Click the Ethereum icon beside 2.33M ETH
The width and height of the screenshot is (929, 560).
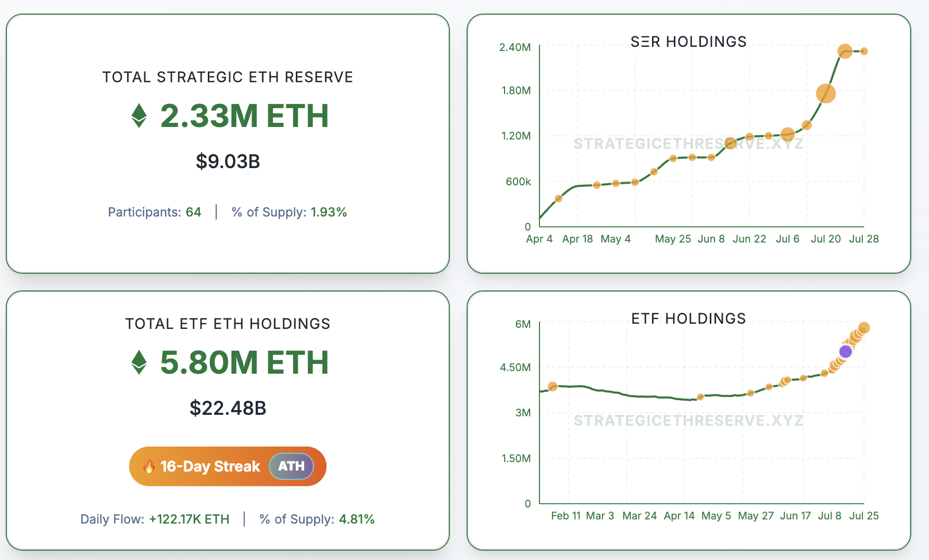click(139, 116)
